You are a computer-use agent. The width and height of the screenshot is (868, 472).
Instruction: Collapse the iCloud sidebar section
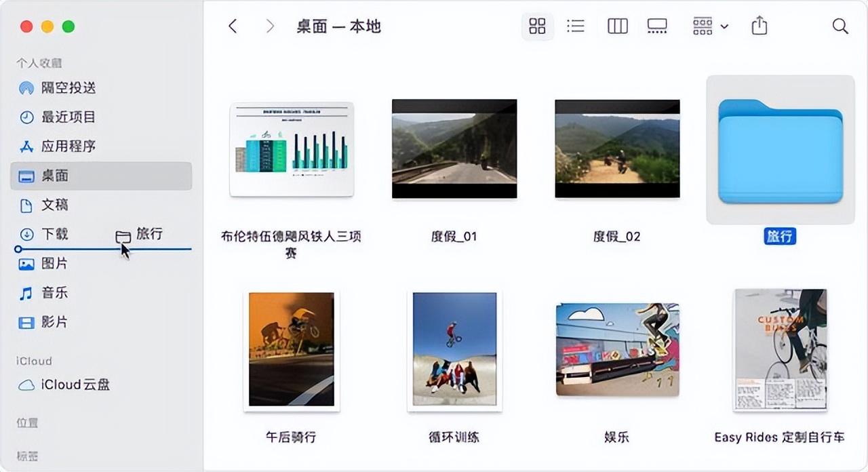[33, 361]
